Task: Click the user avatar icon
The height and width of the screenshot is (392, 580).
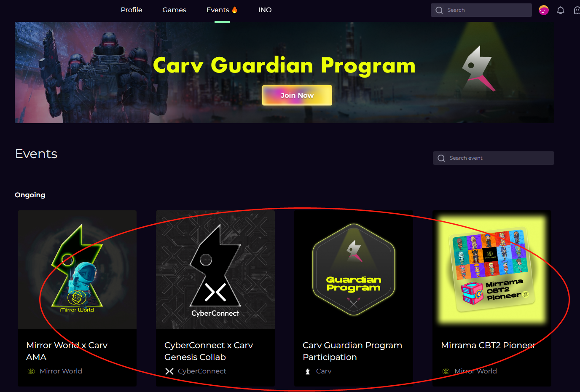Action: pos(544,10)
